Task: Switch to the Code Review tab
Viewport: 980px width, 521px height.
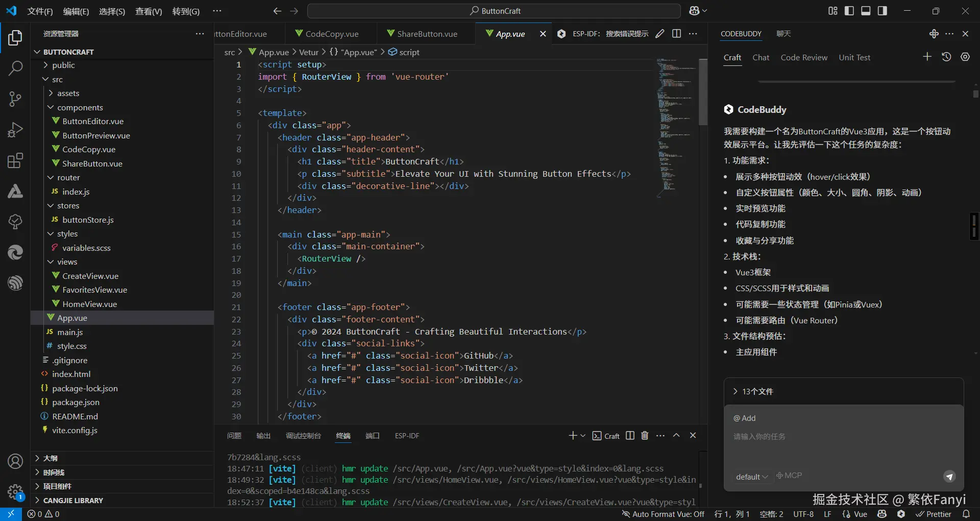Action: coord(804,57)
